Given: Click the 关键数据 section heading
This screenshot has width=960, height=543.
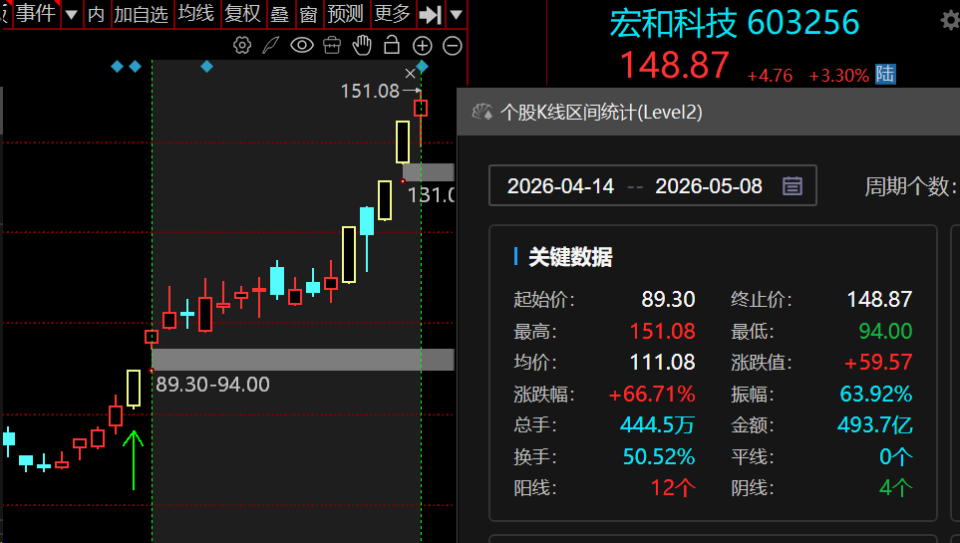Looking at the screenshot, I should pos(570,257).
